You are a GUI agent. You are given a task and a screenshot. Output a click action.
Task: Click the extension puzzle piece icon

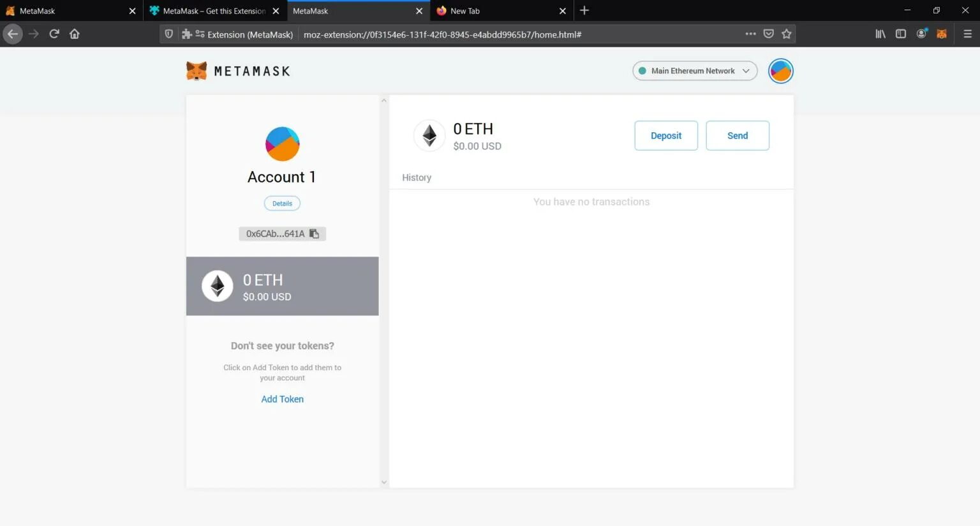(x=187, y=34)
